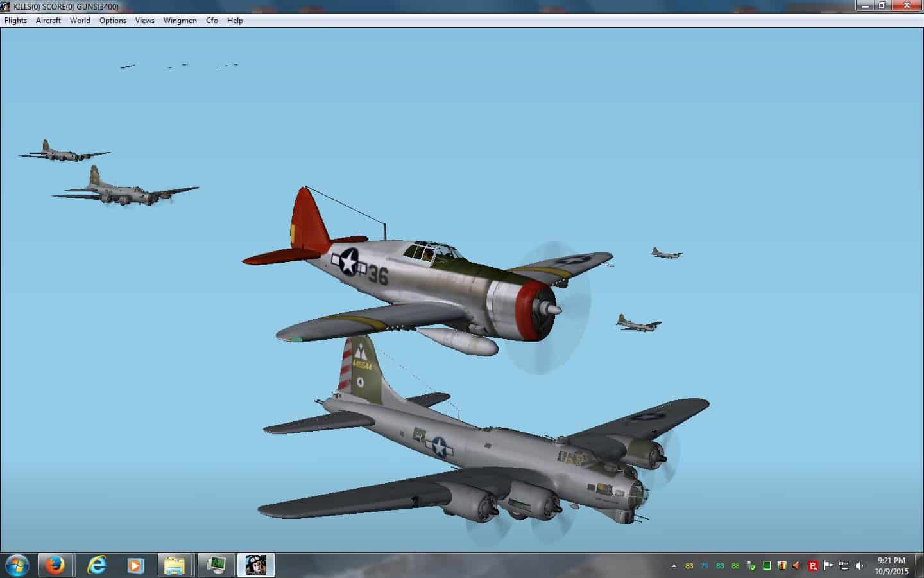Open Windows Media Player taskbar icon
This screenshot has width=924, height=578.
pos(135,565)
